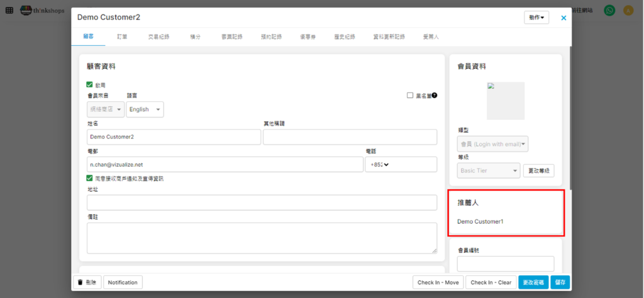Click the WhatsApp icon in top bar
Image resolution: width=644 pixels, height=298 pixels.
[x=609, y=10]
